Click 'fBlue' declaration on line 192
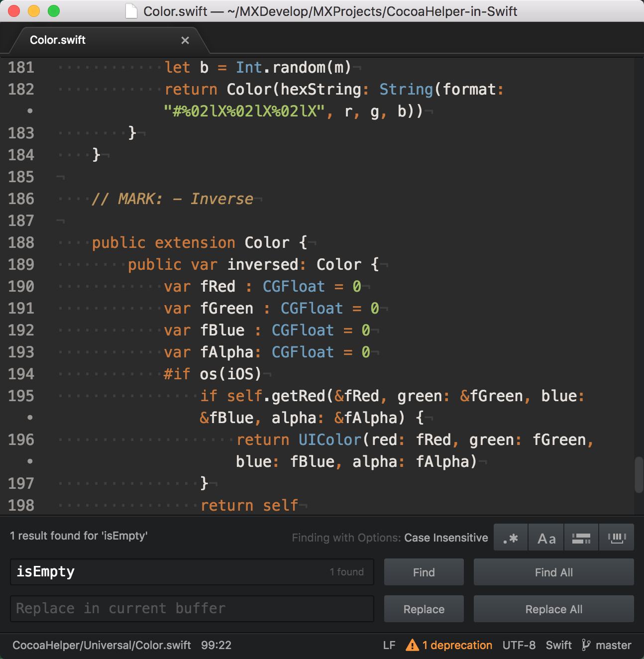The image size is (644, 659). (222, 330)
